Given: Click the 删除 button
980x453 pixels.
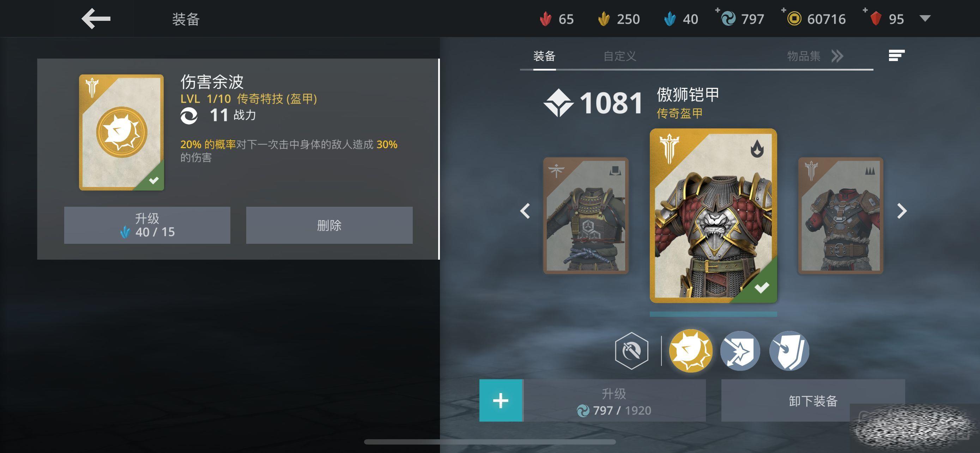Looking at the screenshot, I should point(329,225).
